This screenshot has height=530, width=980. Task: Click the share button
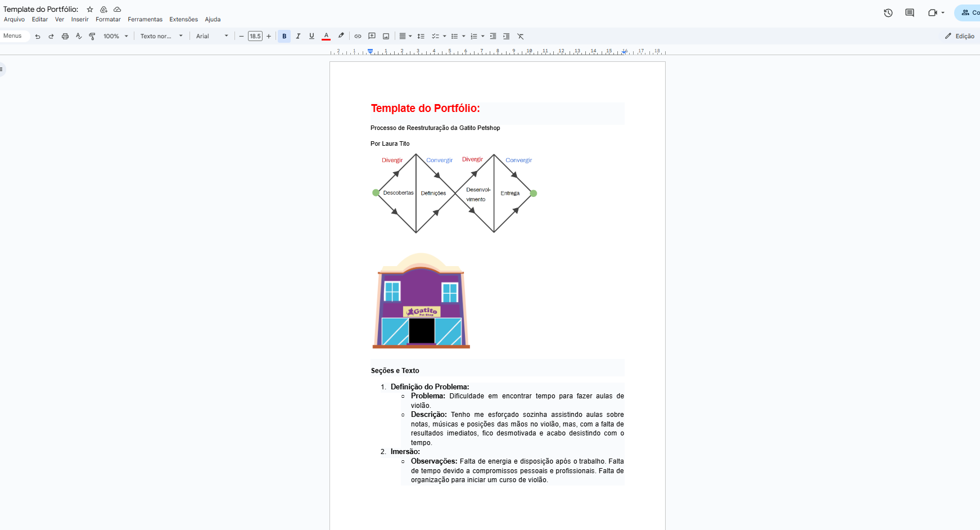click(x=968, y=13)
